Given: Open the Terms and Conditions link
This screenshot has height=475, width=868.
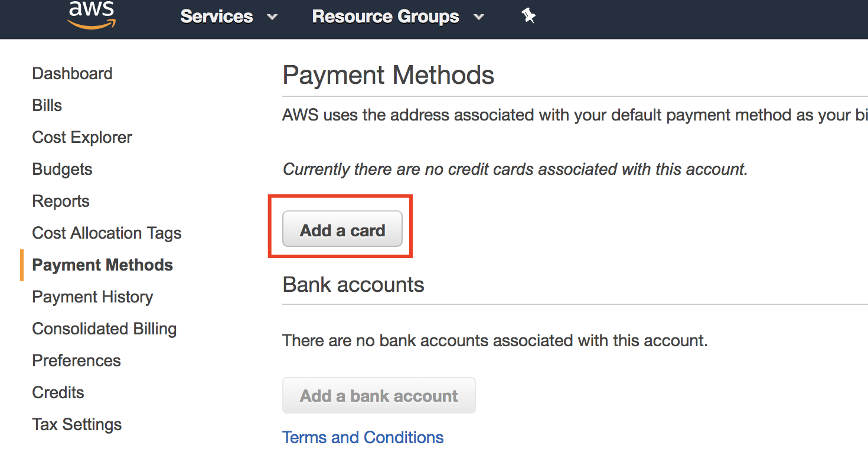Looking at the screenshot, I should coord(363,437).
